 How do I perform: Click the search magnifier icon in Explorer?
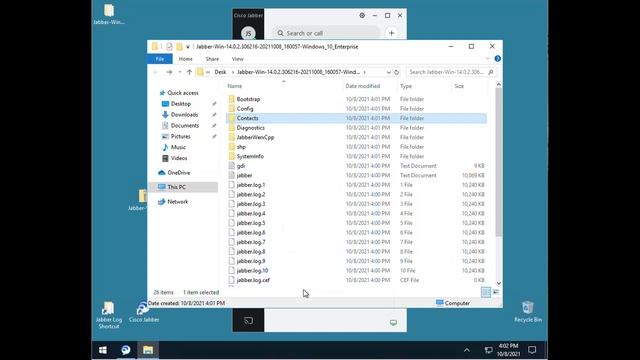tap(491, 72)
